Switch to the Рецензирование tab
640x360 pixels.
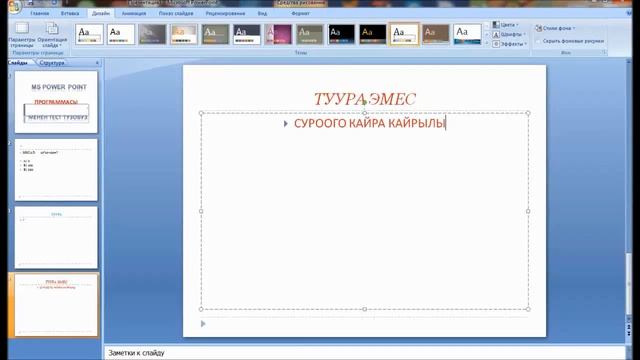click(225, 13)
